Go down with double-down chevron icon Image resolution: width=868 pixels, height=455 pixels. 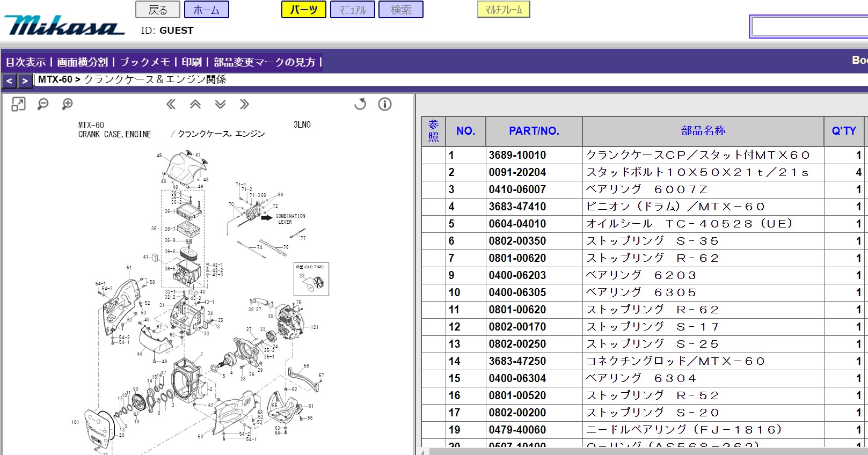220,104
